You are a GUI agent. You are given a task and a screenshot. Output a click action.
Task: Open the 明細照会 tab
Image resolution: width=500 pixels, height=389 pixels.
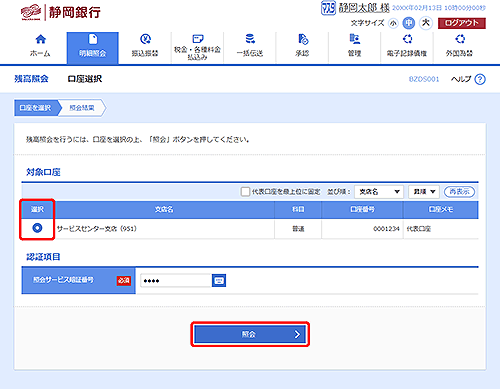coord(93,47)
